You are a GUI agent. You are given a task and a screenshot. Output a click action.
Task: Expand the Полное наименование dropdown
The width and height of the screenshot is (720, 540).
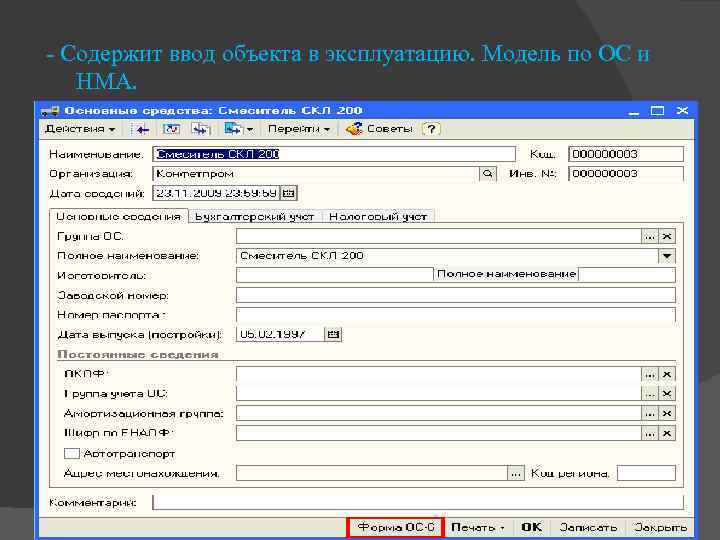667,256
